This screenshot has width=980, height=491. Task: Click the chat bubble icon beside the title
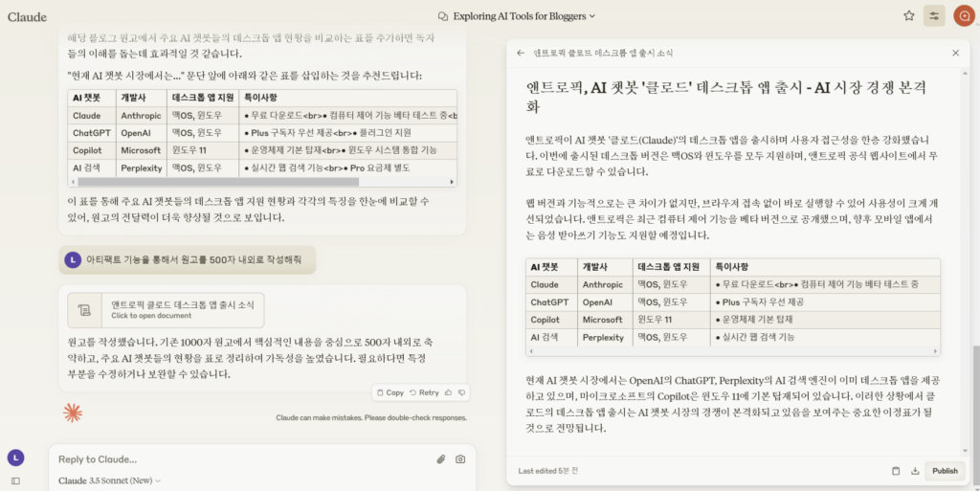443,16
